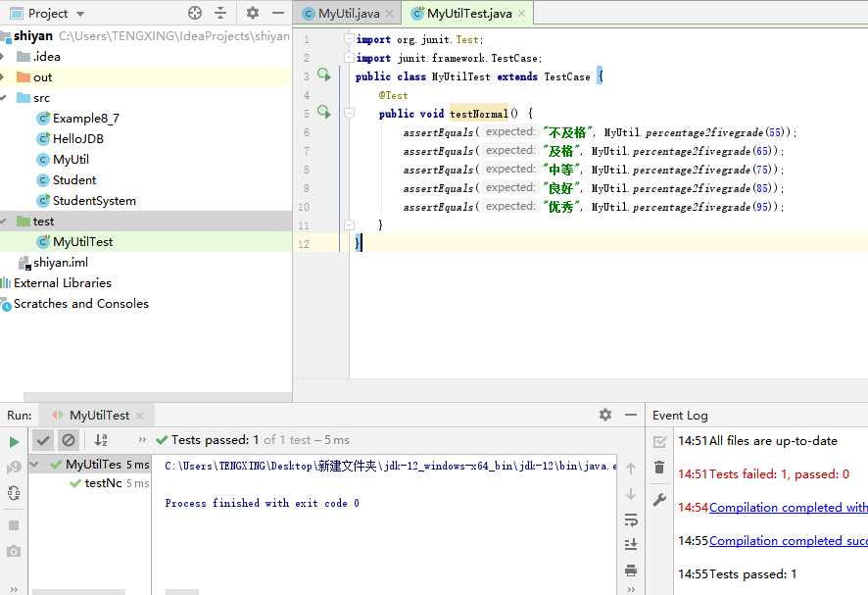The width and height of the screenshot is (868, 595).
Task: Clear Event Log with trash icon
Action: (659, 468)
